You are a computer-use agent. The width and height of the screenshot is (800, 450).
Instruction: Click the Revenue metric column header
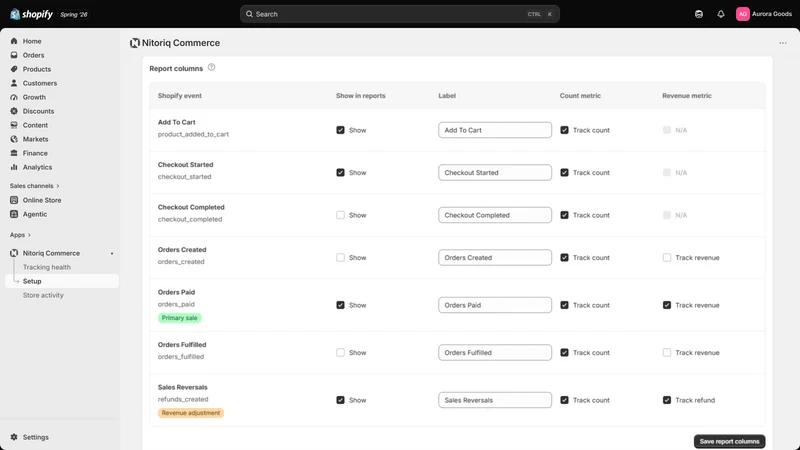(687, 96)
